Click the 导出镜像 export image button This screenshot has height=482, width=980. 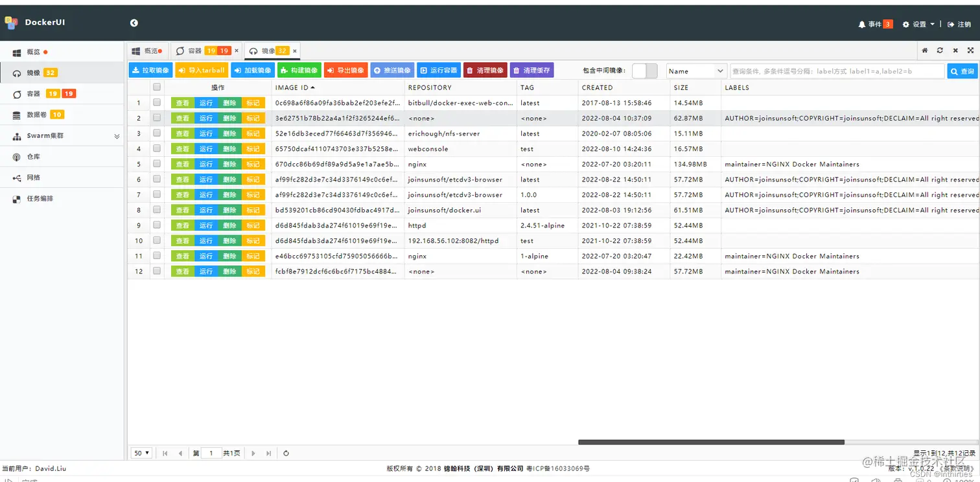point(346,70)
